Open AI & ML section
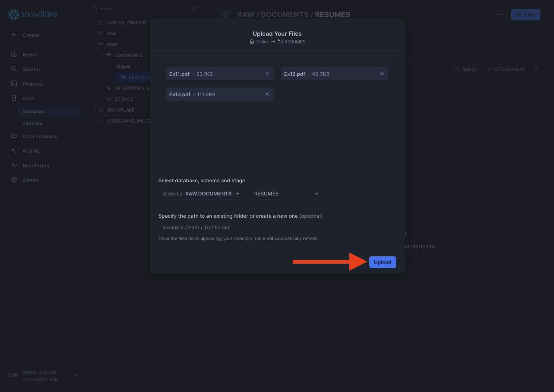Viewport: 554px width, 392px height. [32, 151]
